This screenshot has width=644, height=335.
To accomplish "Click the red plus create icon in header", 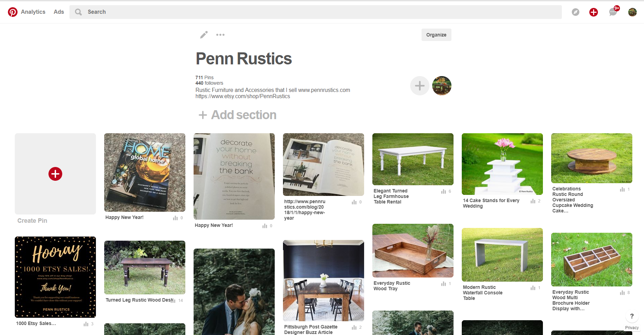I will [x=593, y=12].
